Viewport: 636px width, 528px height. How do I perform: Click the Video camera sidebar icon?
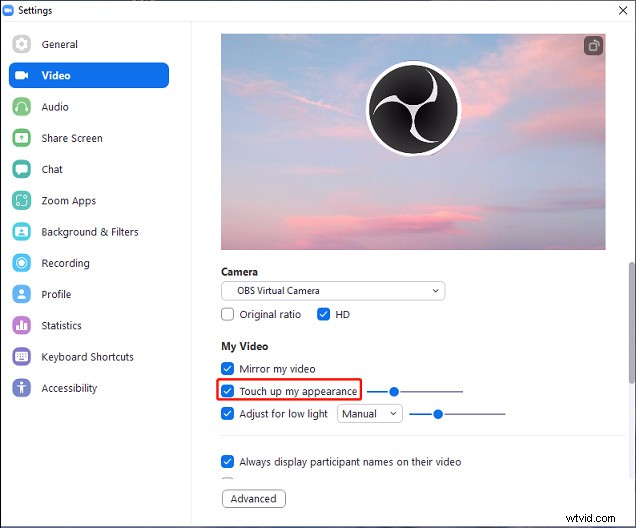(x=21, y=75)
